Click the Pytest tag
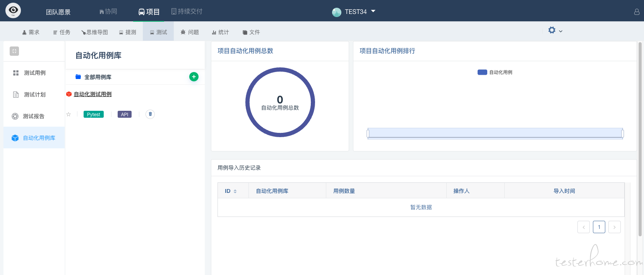This screenshot has height=275, width=644. click(x=94, y=114)
